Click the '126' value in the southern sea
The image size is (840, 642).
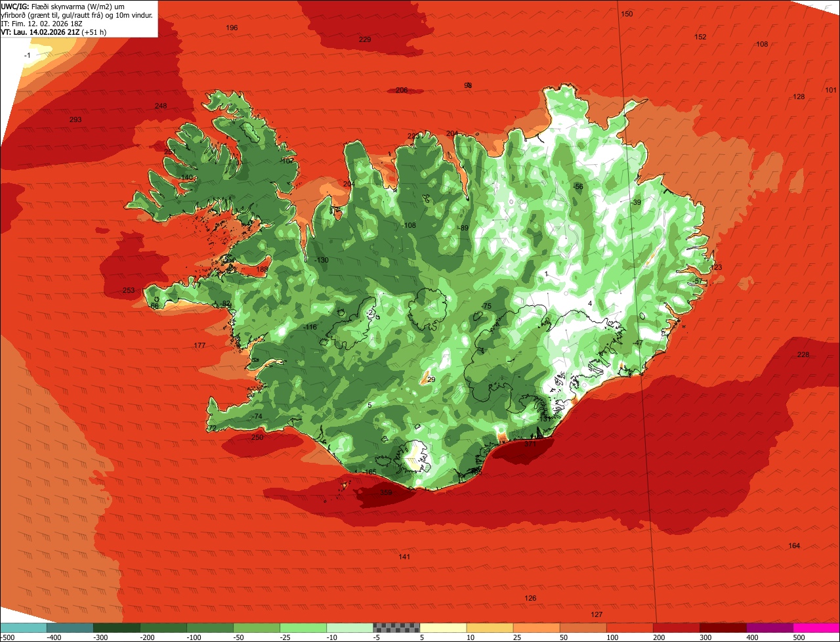click(x=530, y=598)
